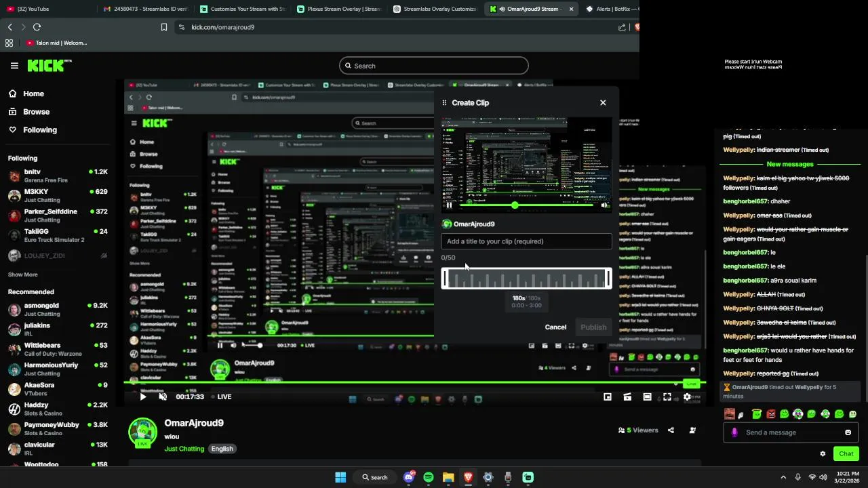Click the 5 Viewers count
Screen dimensions: 868x488
coord(638,430)
